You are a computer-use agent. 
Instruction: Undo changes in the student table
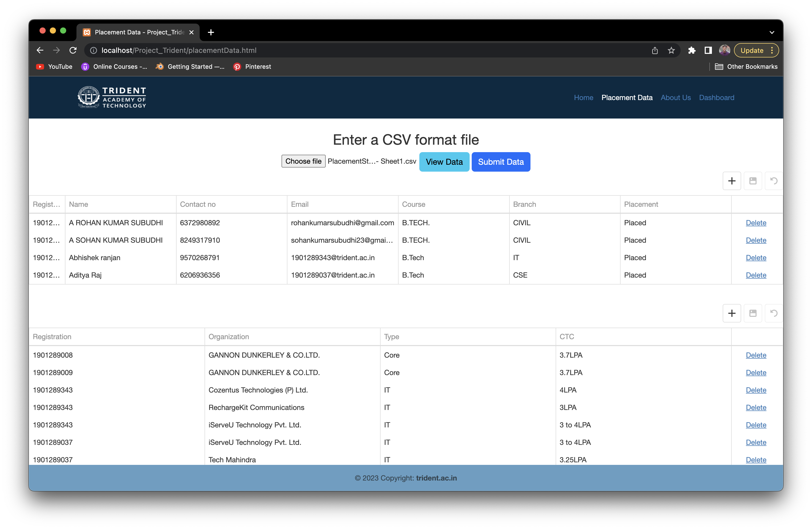(774, 181)
